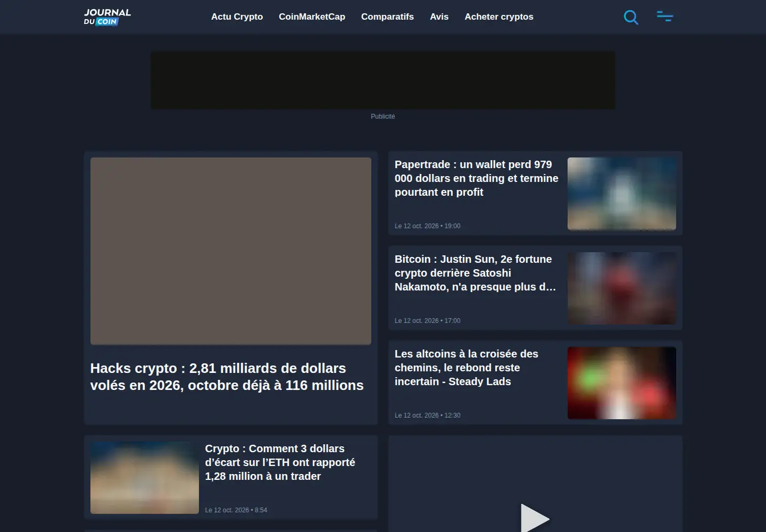Read the Hacks crypto 2,81 milliards article

[x=227, y=377]
